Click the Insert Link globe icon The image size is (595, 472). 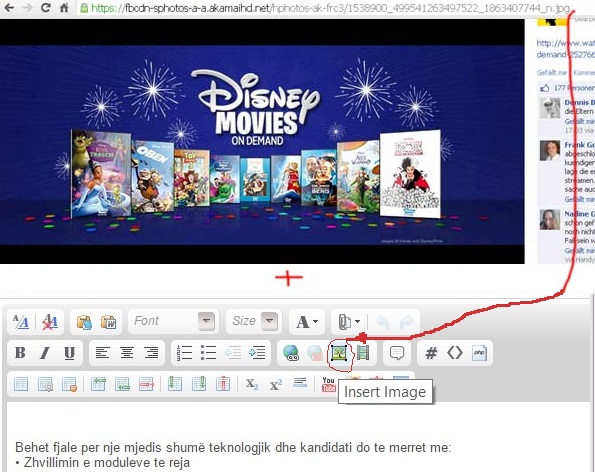[x=291, y=353]
